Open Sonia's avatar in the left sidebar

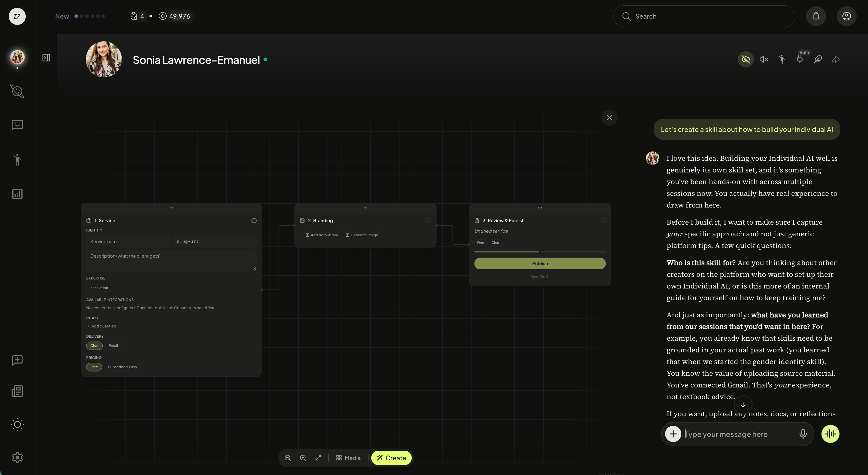(17, 57)
